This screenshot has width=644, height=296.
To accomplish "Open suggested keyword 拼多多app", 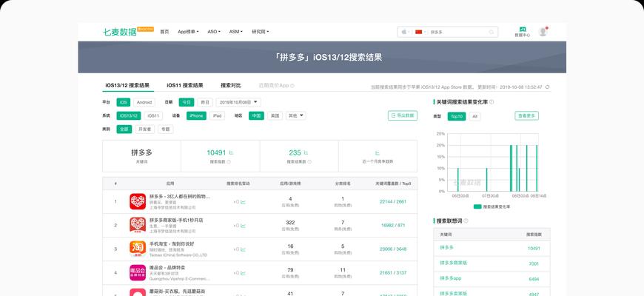I will pyautogui.click(x=451, y=278).
